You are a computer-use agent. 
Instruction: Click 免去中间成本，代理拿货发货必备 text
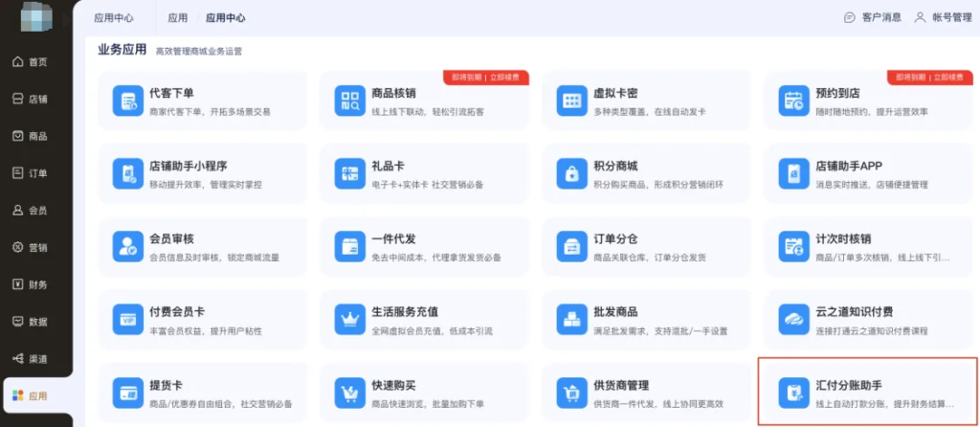436,258
